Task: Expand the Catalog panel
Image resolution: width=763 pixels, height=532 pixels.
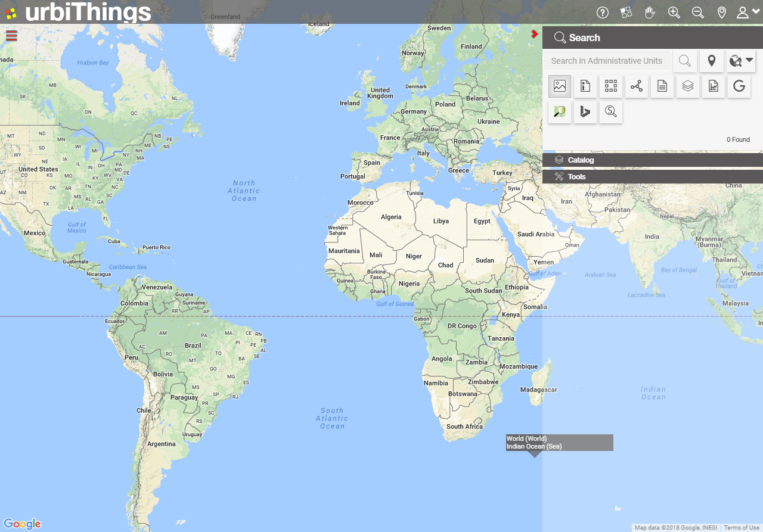Action: [653, 160]
